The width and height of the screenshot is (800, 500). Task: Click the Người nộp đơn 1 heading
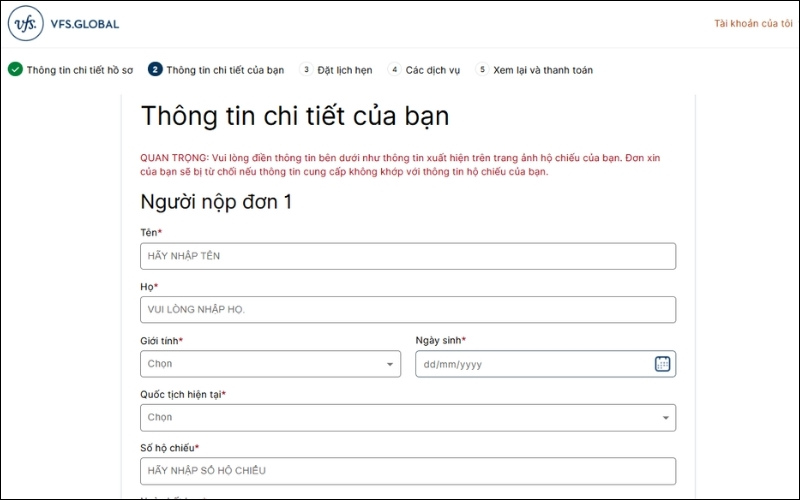(216, 202)
